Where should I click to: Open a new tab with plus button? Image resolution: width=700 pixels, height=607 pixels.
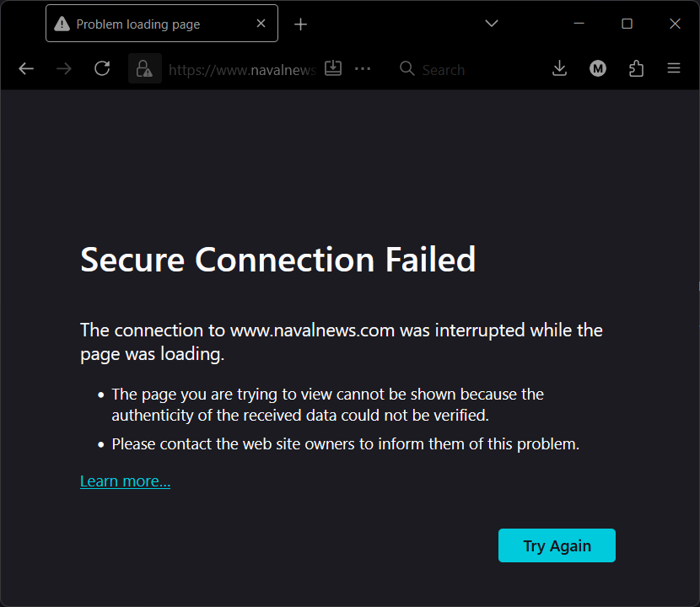(x=301, y=24)
